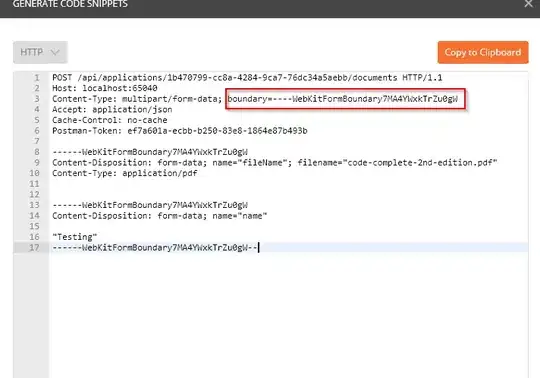Click the final boundary line 17

pyautogui.click(x=155, y=248)
